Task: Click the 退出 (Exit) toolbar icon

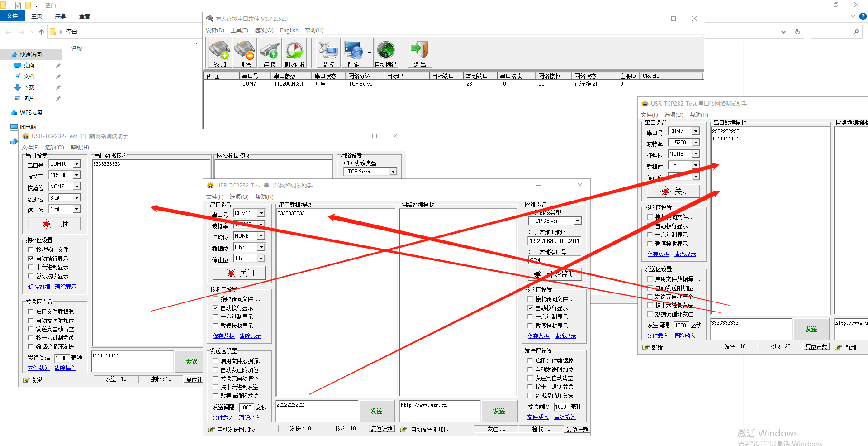Action: click(x=420, y=53)
